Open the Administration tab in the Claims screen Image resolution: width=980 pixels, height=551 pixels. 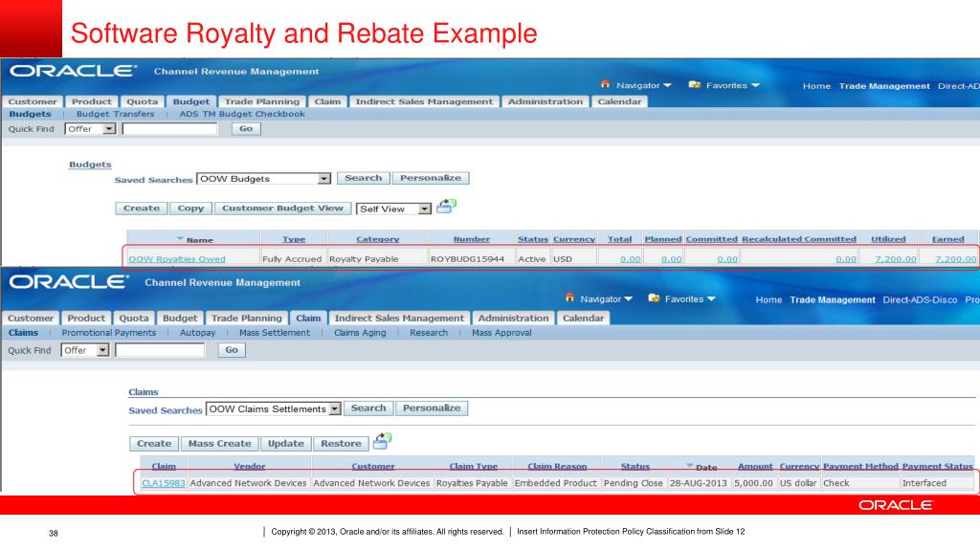pyautogui.click(x=513, y=318)
